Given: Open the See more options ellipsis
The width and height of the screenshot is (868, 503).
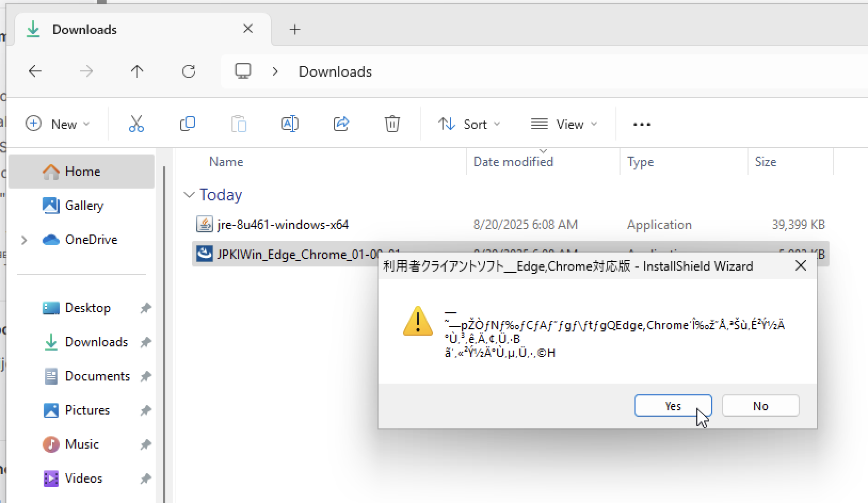Looking at the screenshot, I should point(641,124).
